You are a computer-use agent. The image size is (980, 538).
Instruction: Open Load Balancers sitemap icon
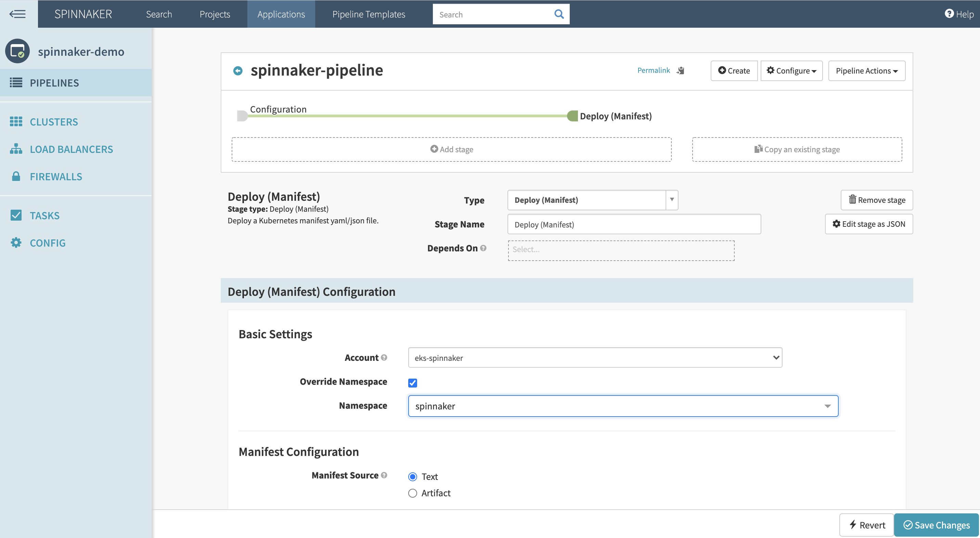[16, 149]
